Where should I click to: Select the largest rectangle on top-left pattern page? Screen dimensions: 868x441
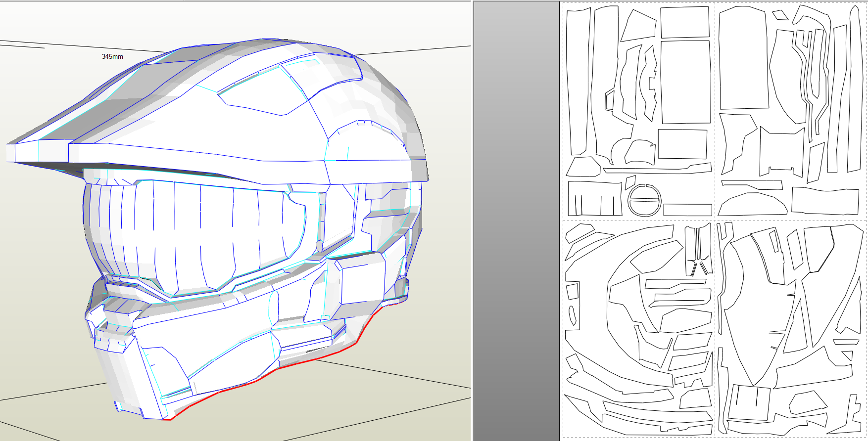click(x=685, y=82)
